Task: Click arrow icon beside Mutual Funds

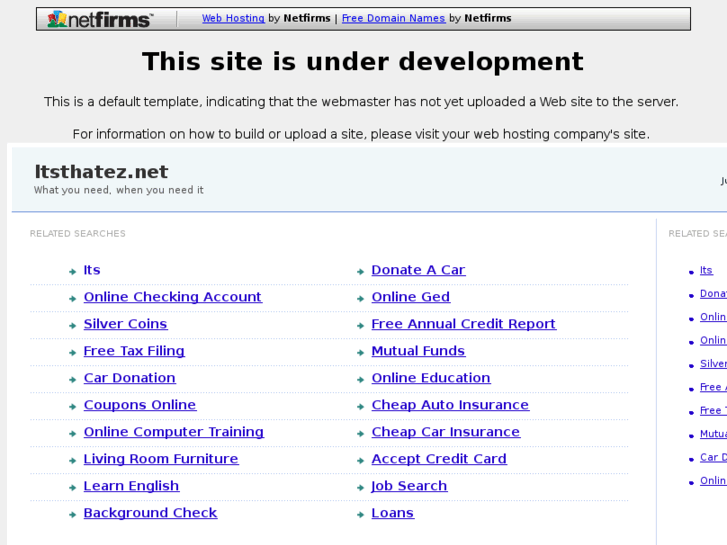Action: tap(360, 353)
